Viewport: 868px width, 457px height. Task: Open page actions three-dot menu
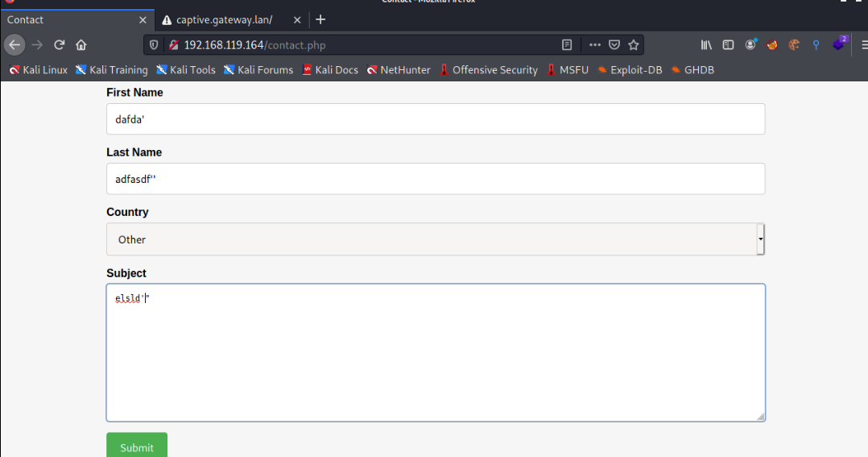pos(594,45)
